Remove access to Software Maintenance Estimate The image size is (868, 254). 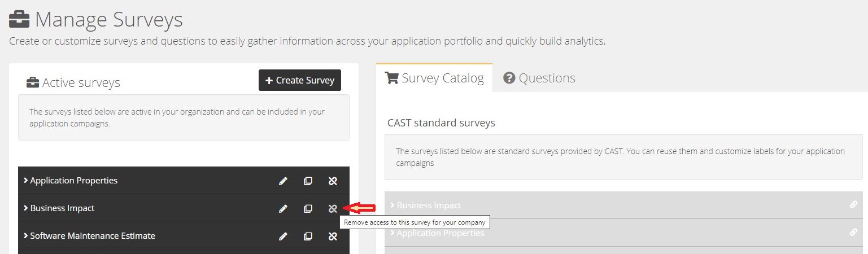coord(333,237)
